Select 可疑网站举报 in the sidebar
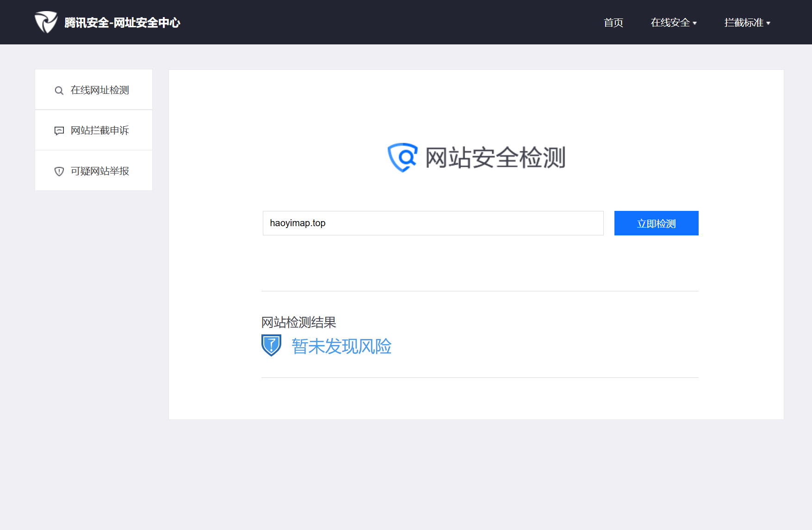This screenshot has width=812, height=530. [94, 171]
